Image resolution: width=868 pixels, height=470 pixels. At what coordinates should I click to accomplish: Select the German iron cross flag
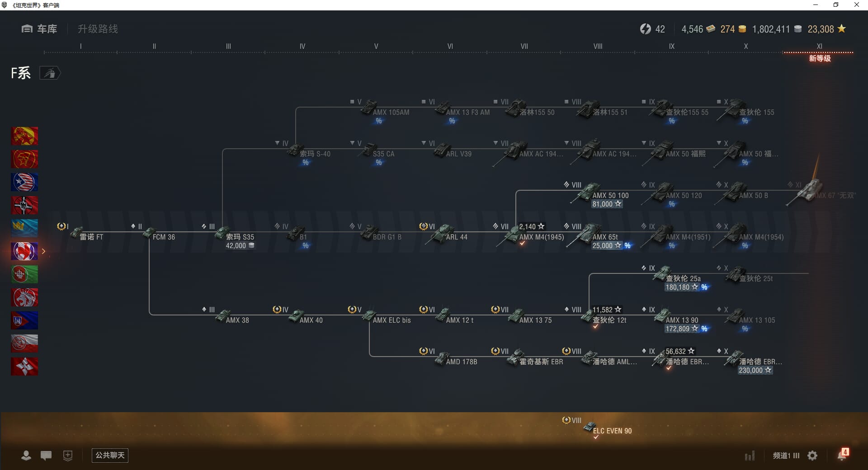[x=24, y=205]
